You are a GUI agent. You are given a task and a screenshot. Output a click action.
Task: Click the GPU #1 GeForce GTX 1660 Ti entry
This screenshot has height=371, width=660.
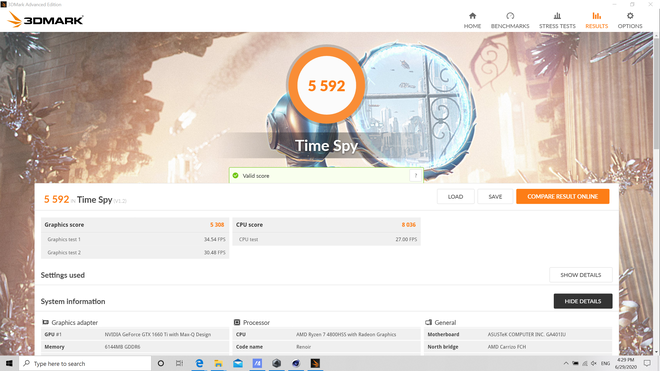(x=135, y=334)
